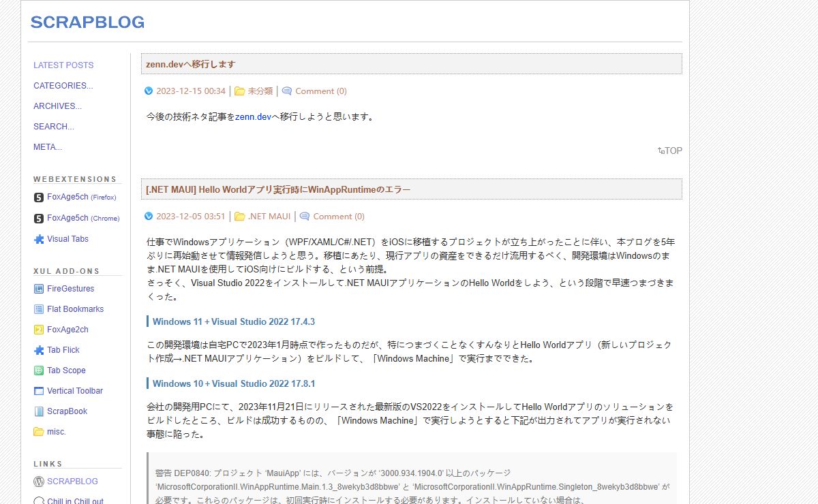Viewport: 818px width, 504px height.
Task: Click the folder icon beside 未分類
Action: [x=240, y=91]
